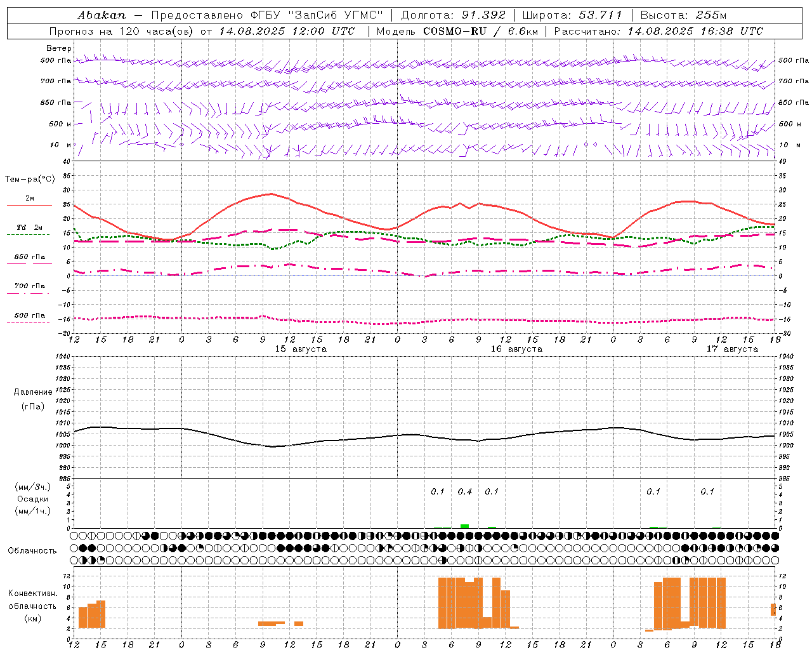This screenshot has width=812, height=650.
Task: Click the "16 августа" date label
Action: tap(516, 349)
